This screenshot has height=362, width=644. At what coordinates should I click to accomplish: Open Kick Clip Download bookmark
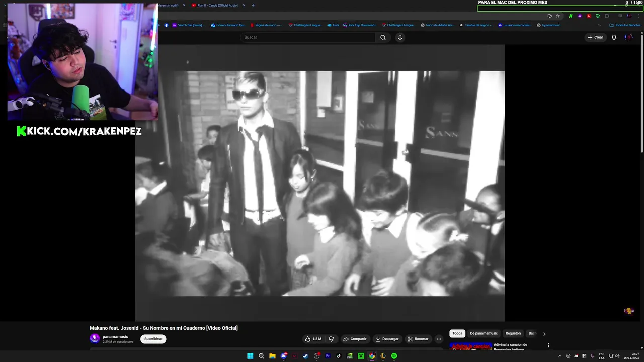359,25
